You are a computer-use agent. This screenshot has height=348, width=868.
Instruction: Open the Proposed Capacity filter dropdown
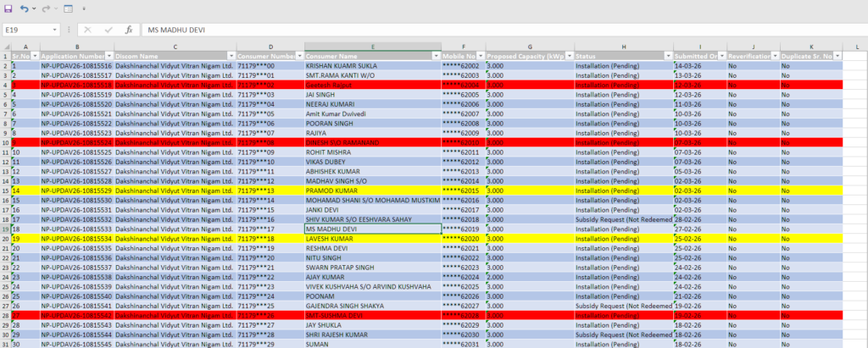point(570,56)
